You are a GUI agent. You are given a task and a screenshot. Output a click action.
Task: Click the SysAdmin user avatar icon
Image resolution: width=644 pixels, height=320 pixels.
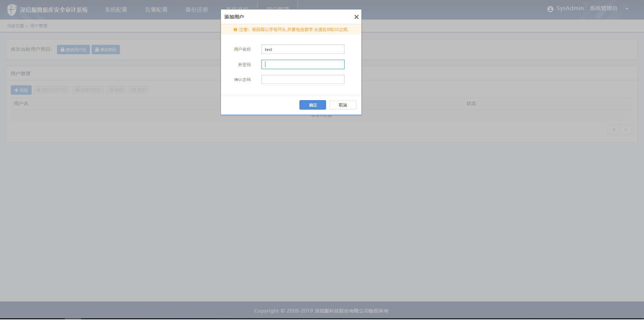point(550,9)
